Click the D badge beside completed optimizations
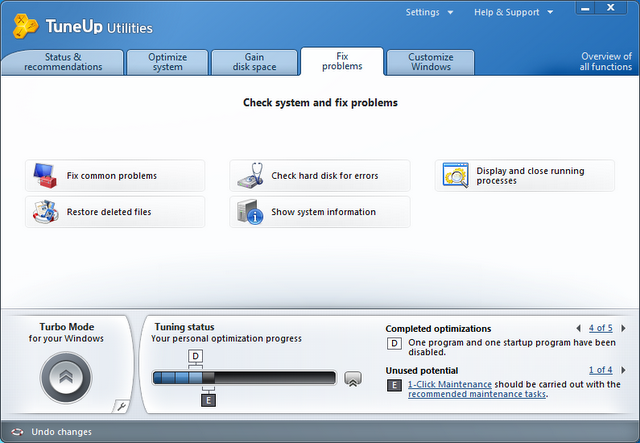The height and width of the screenshot is (443, 640). (394, 343)
